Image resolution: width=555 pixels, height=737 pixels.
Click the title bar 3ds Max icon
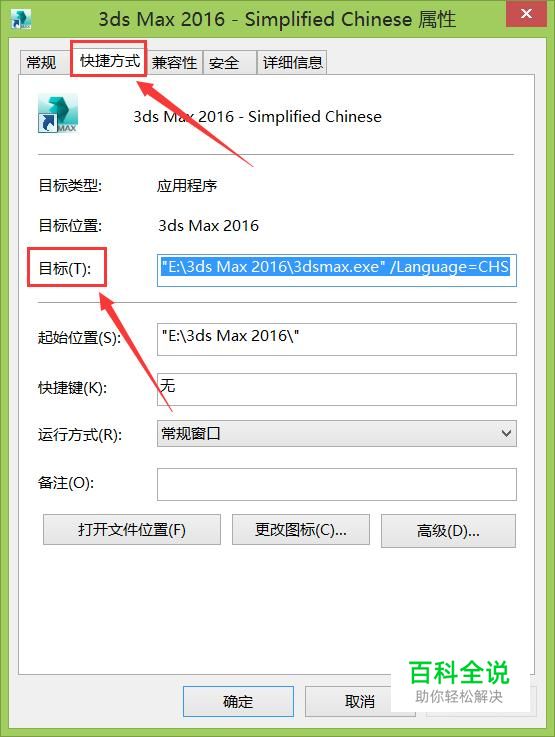[x=22, y=19]
